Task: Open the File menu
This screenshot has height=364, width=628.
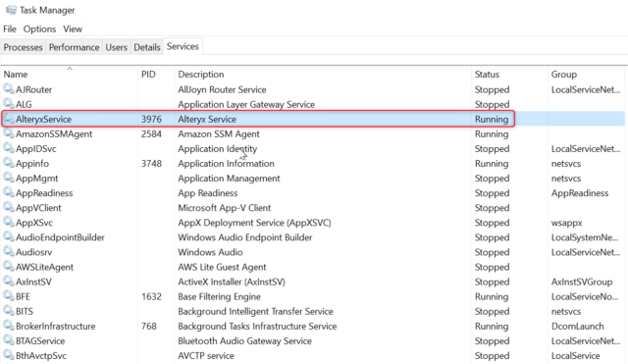Action: [x=10, y=28]
